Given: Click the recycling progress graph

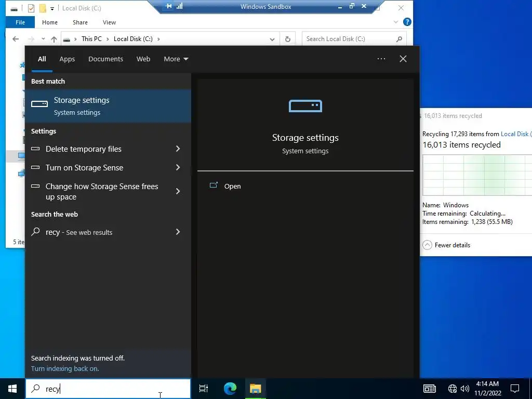Looking at the screenshot, I should 477,175.
